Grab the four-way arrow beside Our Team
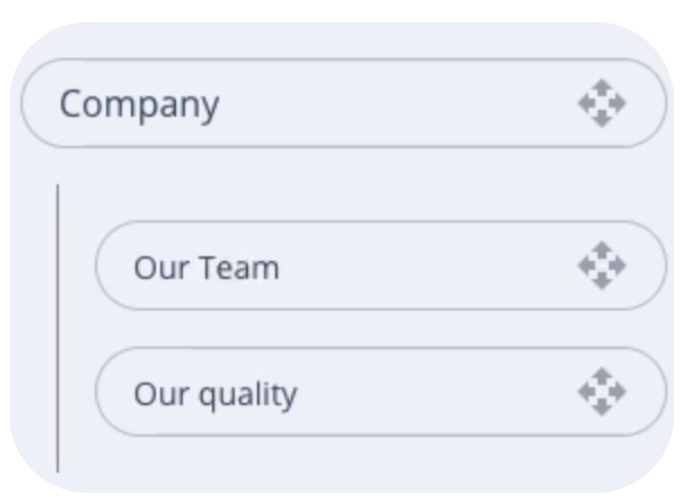This screenshot has width=681, height=504. (602, 265)
